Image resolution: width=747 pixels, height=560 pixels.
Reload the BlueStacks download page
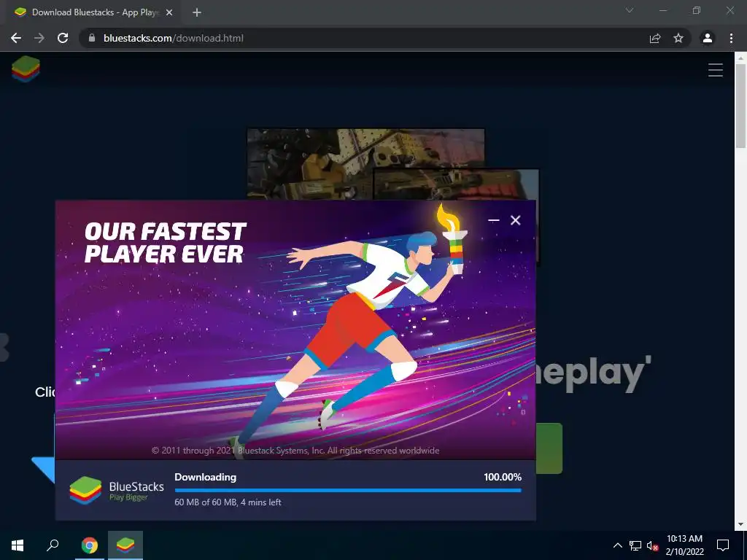pos(63,38)
